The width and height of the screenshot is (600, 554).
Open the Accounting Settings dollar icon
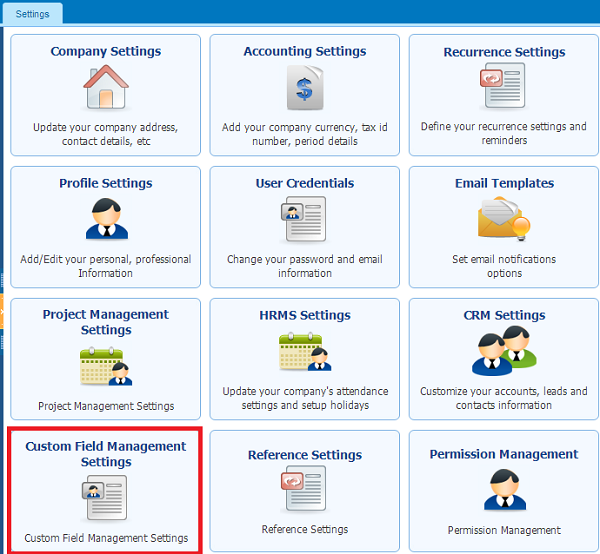click(305, 88)
